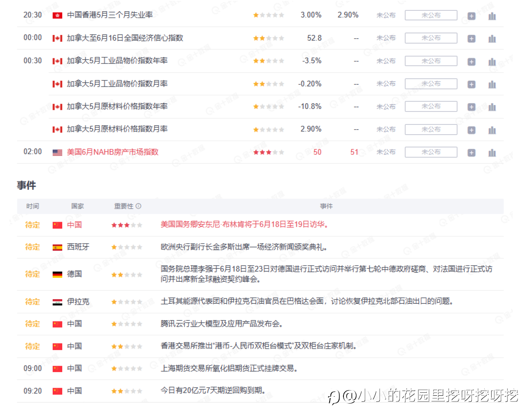This screenshot has height=420, width=524.
Task: Open 美国6月NAHB房产市场指数 indicator
Action: pyautogui.click(x=113, y=152)
